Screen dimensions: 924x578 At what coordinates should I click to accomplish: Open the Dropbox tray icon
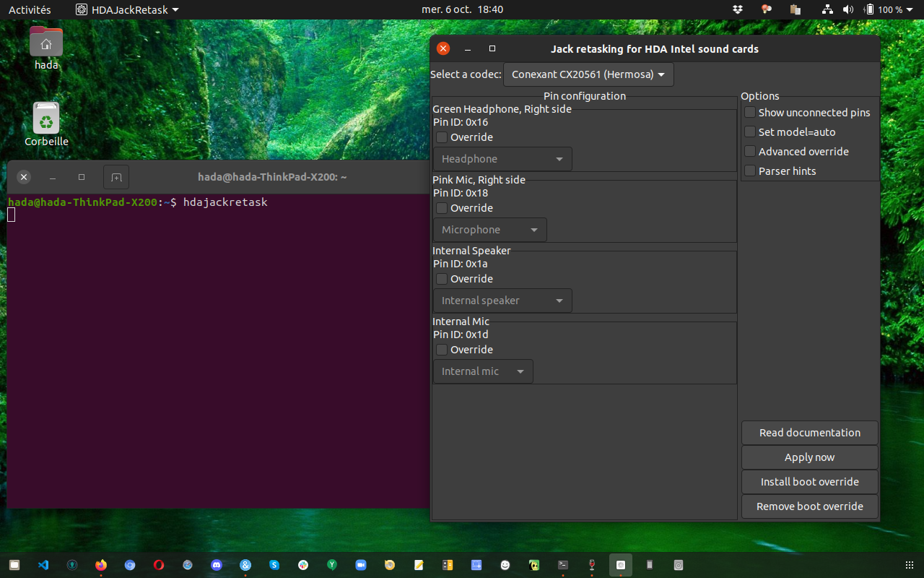click(737, 9)
